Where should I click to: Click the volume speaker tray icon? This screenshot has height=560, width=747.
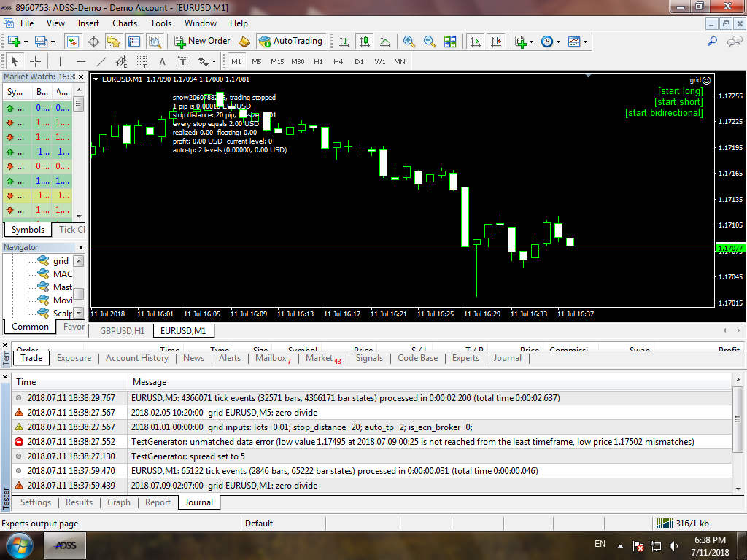[x=673, y=546]
